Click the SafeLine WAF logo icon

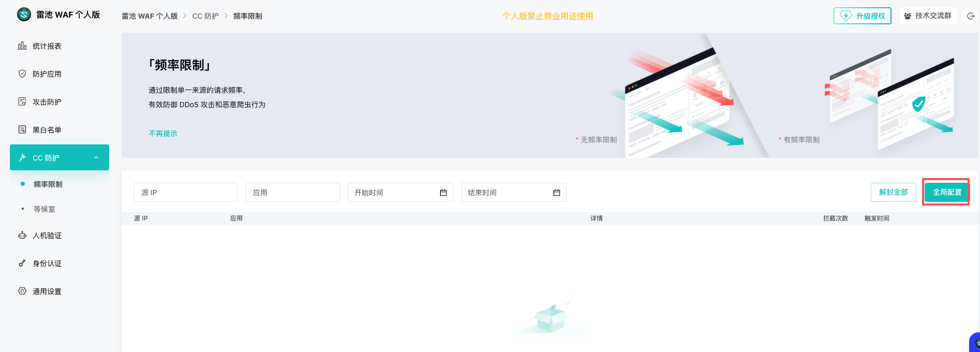24,14
